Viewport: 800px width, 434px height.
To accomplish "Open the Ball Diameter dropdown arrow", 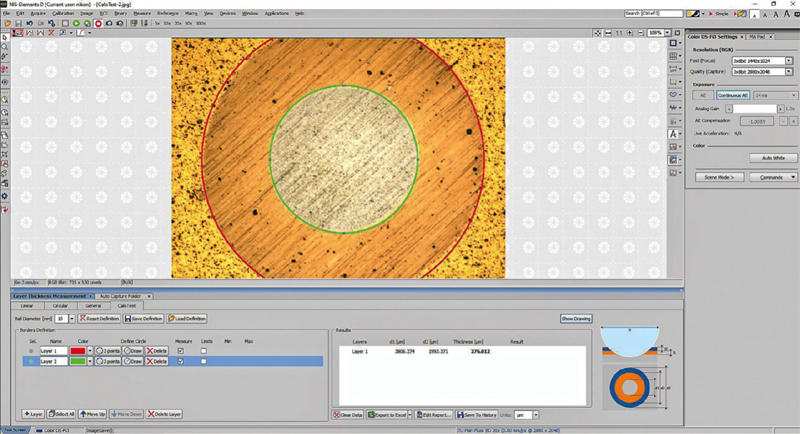I will 71,318.
